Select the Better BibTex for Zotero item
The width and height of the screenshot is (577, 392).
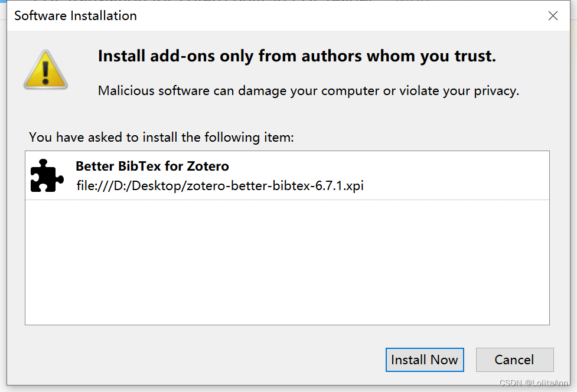287,175
